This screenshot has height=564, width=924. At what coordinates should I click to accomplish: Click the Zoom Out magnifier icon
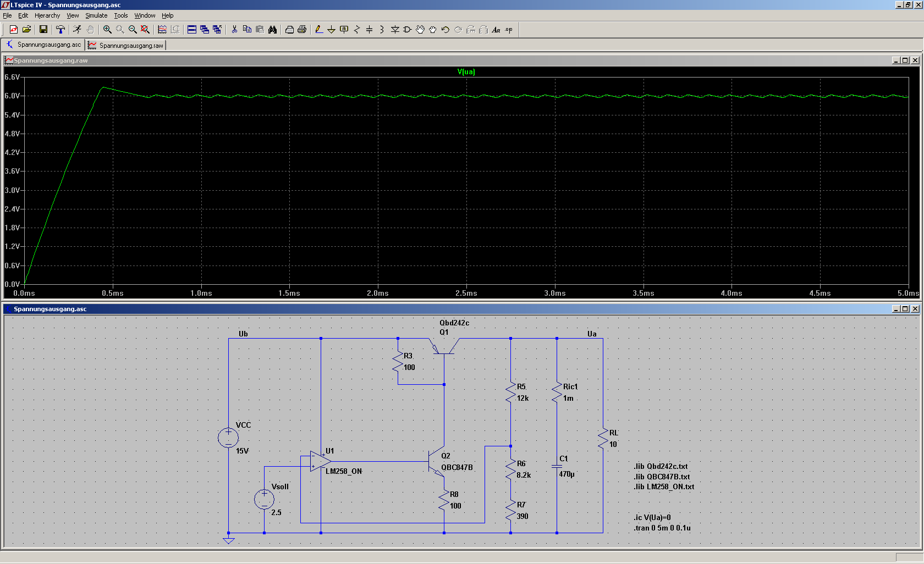133,30
